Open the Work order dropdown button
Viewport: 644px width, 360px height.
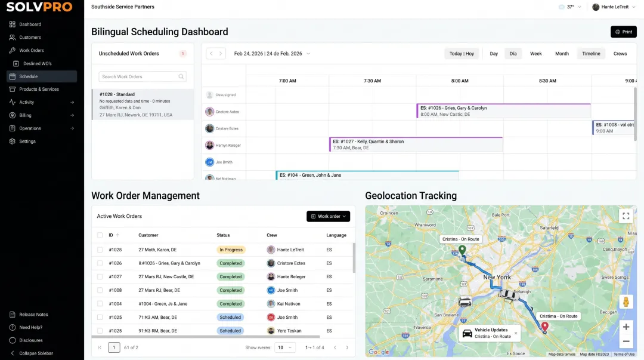(328, 216)
